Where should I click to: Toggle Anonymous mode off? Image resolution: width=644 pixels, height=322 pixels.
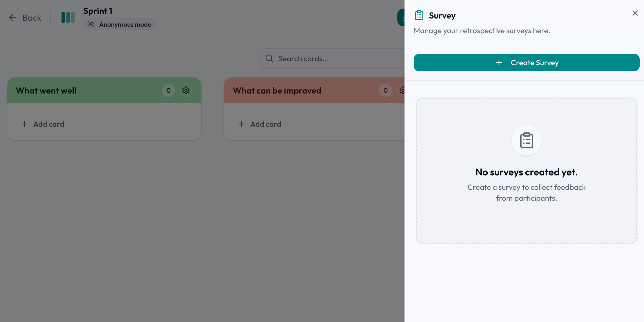click(x=119, y=24)
